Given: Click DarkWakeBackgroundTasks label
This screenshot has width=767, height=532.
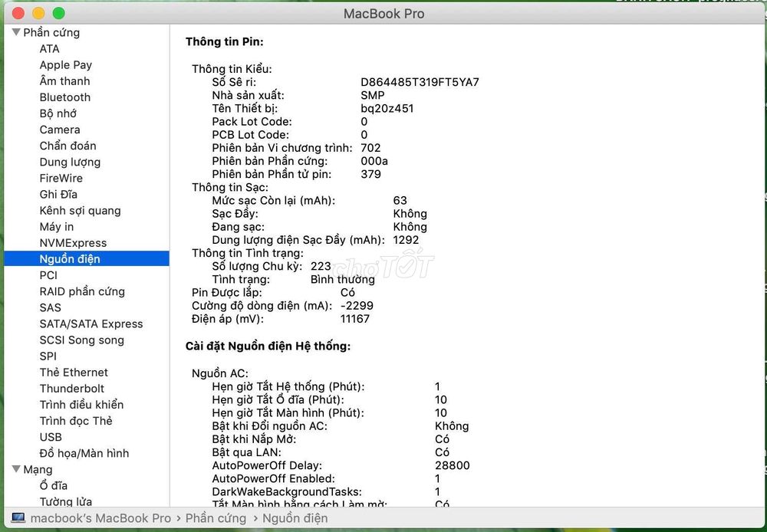Looking at the screenshot, I should click(287, 492).
